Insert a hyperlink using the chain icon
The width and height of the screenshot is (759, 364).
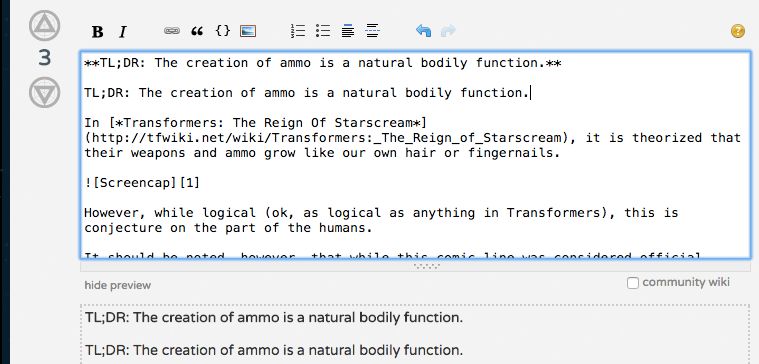(x=172, y=31)
